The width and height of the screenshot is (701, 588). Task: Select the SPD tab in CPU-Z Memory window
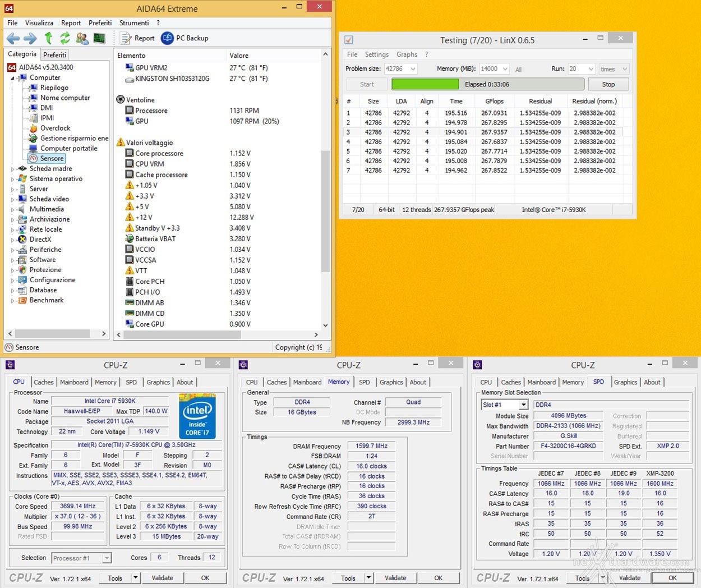click(x=365, y=382)
